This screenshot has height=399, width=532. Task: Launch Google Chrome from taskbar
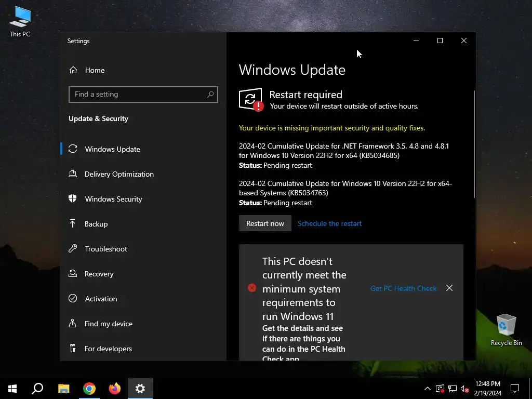click(x=89, y=389)
